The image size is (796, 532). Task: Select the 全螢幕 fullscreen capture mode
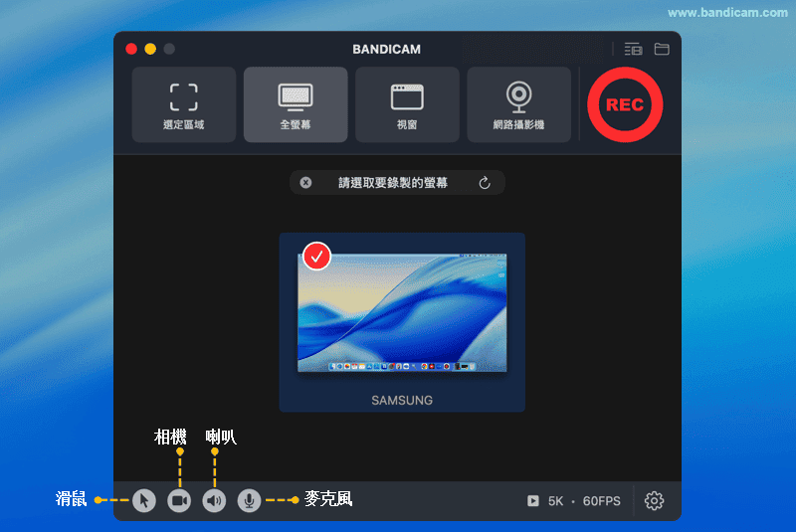tap(296, 105)
